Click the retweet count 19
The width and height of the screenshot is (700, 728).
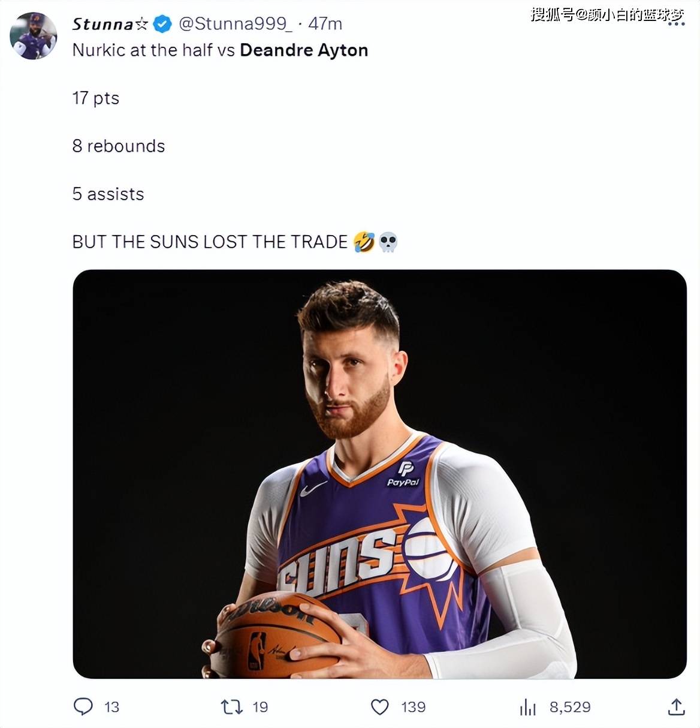[x=260, y=707]
